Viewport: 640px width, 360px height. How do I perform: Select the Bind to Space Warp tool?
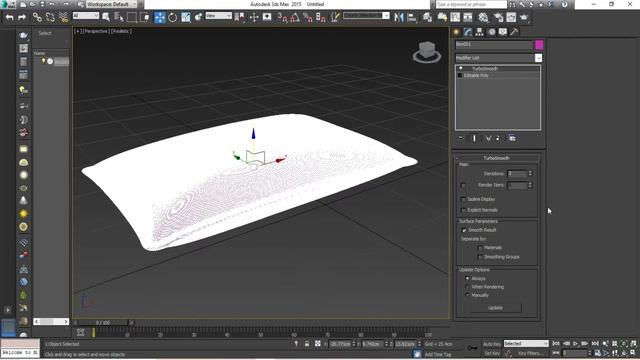coord(63,17)
